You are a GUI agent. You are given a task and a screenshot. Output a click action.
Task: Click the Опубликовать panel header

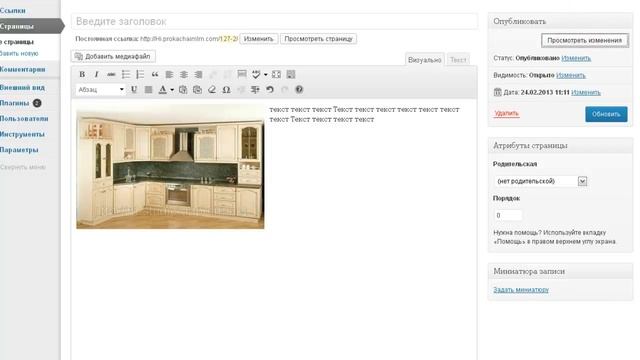coord(560,21)
